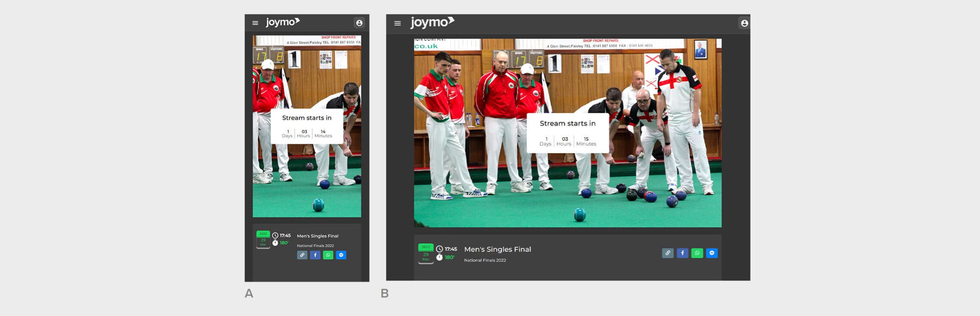Share via WhatsApp in mobile view A

tap(328, 255)
